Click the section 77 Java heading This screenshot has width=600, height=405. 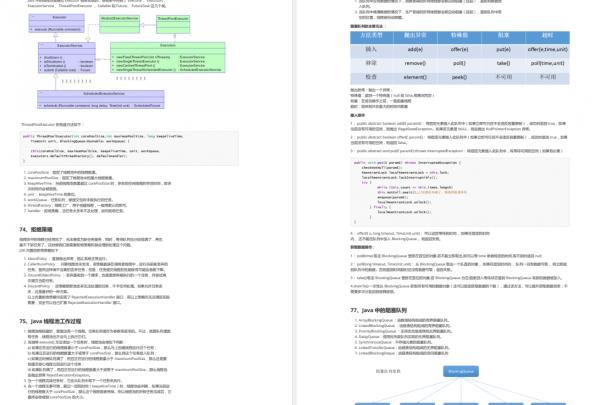378,310
